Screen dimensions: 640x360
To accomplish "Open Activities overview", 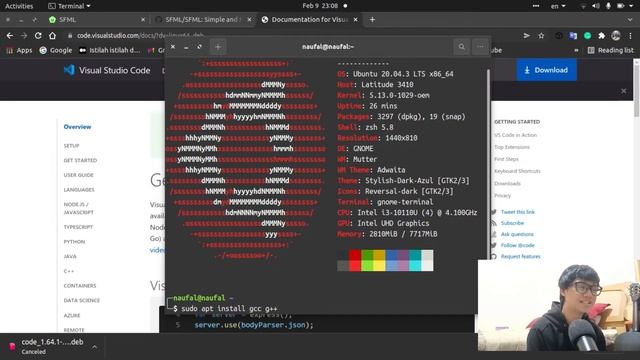I will pyautogui.click(x=19, y=6).
